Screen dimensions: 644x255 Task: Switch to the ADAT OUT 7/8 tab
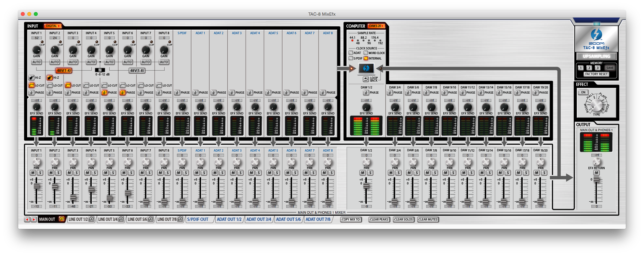point(318,220)
